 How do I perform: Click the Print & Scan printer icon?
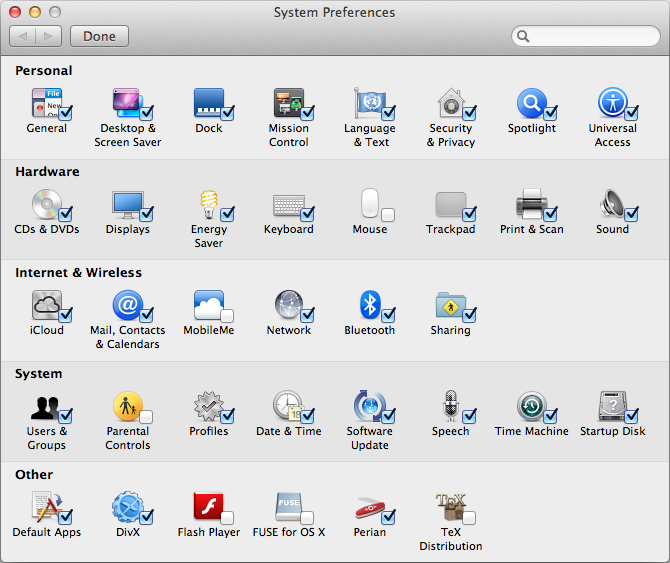point(531,203)
